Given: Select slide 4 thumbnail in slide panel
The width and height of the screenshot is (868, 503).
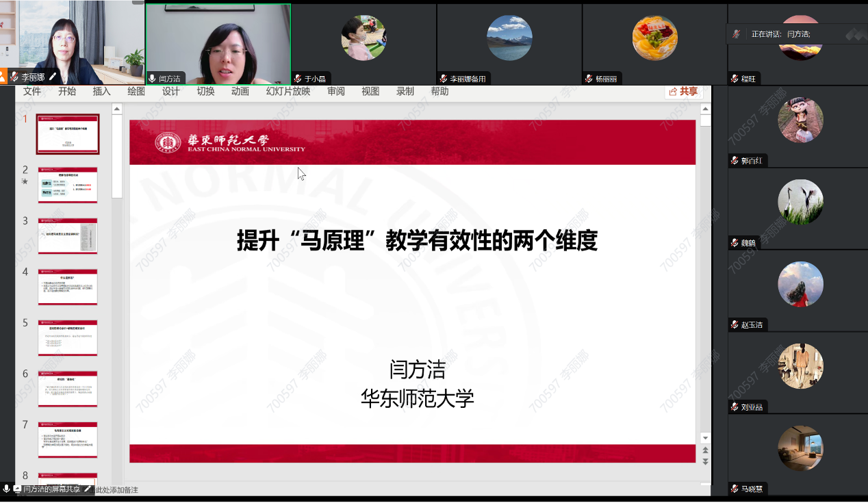Looking at the screenshot, I should (67, 287).
